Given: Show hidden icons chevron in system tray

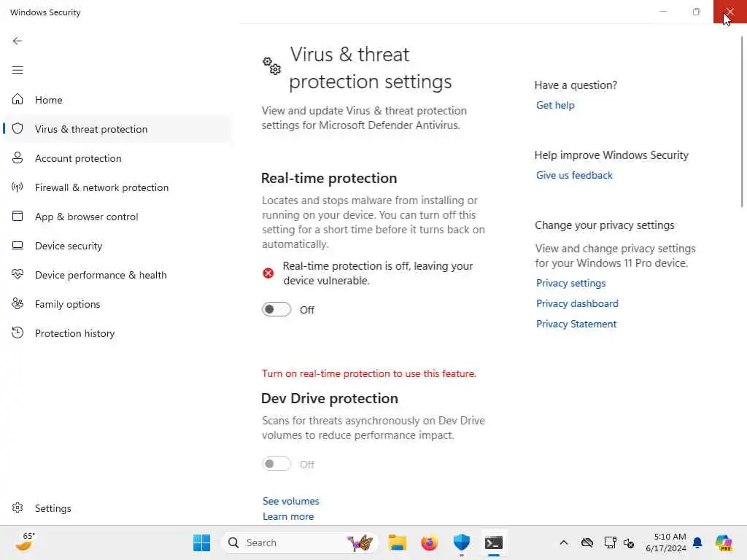Looking at the screenshot, I should (563, 543).
